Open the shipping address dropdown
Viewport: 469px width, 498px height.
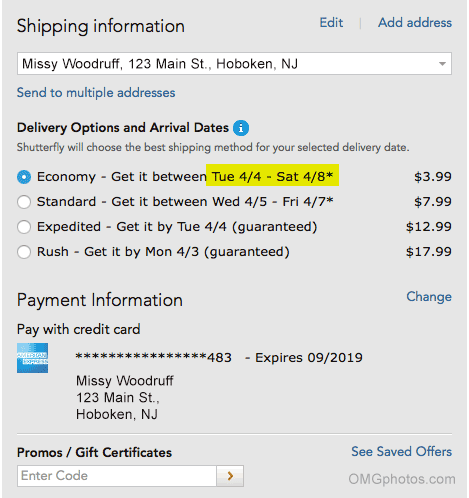(x=234, y=64)
